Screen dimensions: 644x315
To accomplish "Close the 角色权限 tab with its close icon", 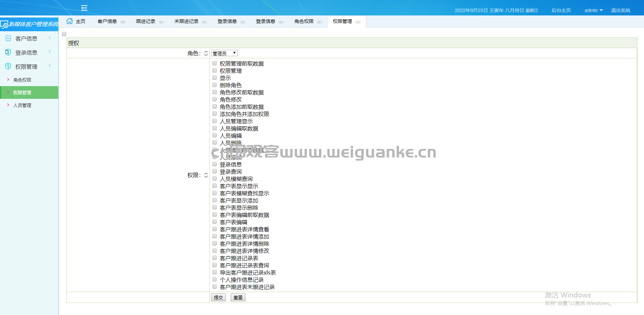I will coord(319,22).
